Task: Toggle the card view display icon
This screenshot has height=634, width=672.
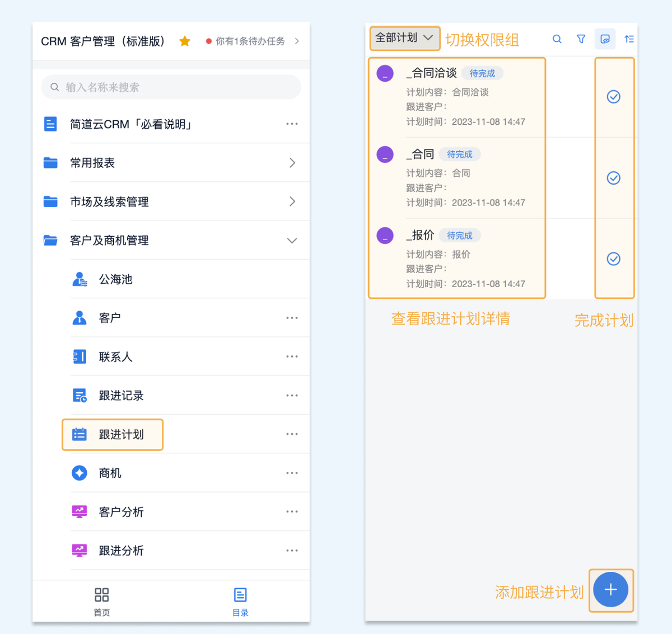Action: [605, 39]
